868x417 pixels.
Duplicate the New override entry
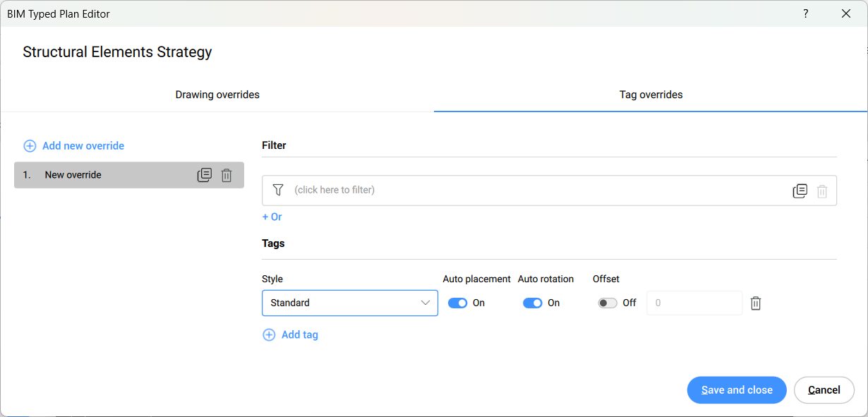[x=204, y=175]
